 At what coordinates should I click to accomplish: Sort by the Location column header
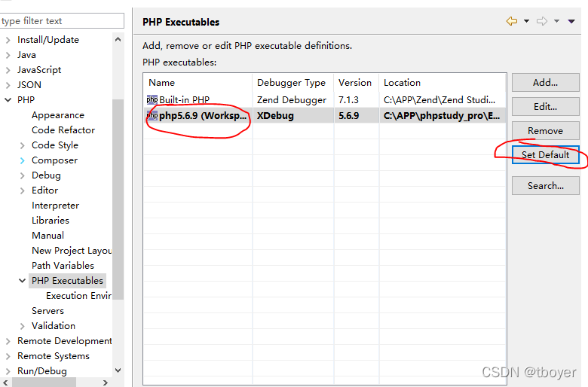pos(443,82)
